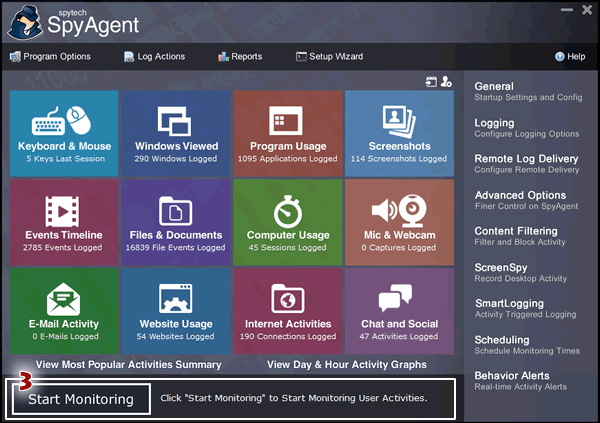Open Remote Log Delivery settings
Image resolution: width=600 pixels, height=423 pixels.
(x=527, y=164)
